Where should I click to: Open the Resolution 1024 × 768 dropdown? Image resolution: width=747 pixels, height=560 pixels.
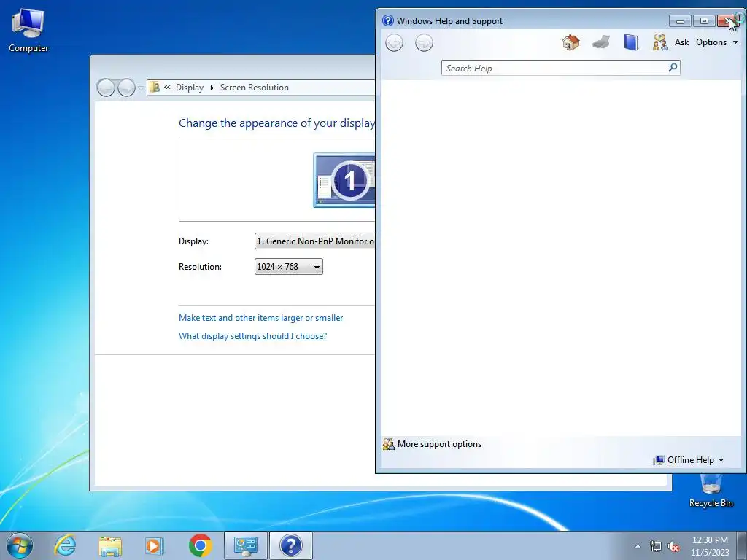(x=289, y=267)
